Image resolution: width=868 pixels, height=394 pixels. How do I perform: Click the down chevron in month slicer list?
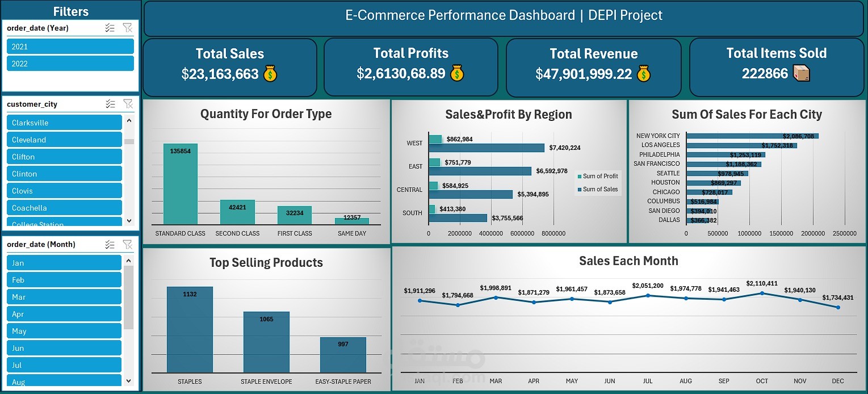coord(129,380)
